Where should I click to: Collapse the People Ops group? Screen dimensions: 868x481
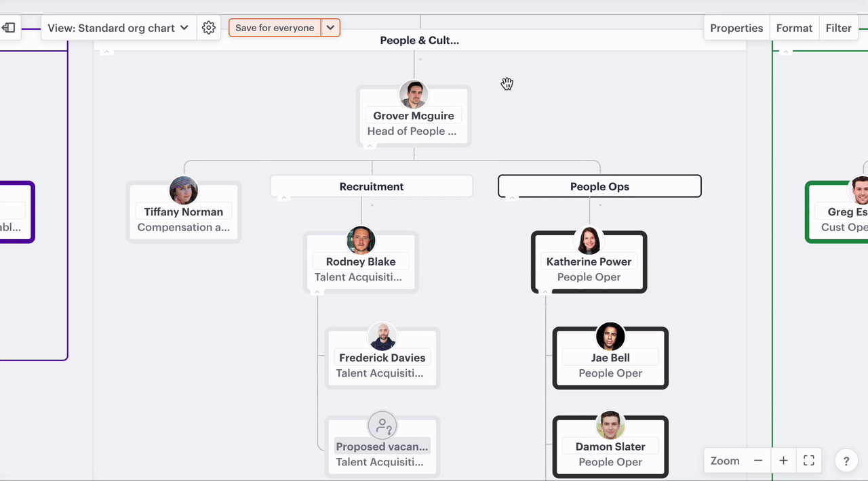(x=512, y=198)
